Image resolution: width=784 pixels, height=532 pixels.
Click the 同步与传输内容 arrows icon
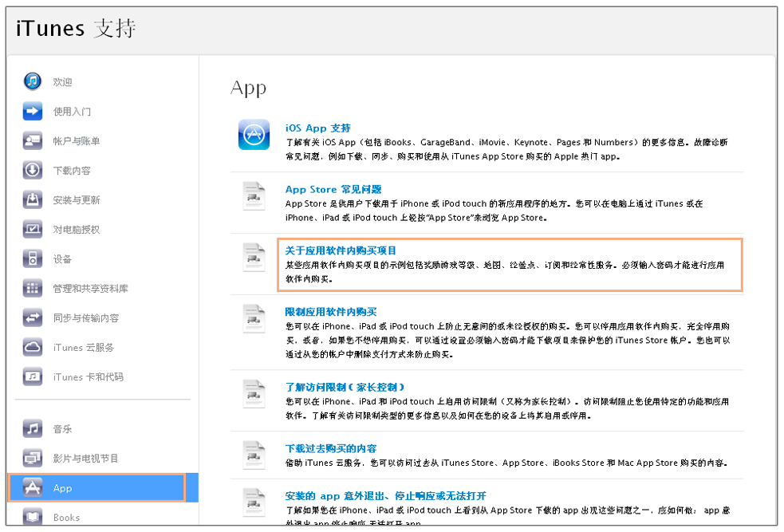coord(33,317)
